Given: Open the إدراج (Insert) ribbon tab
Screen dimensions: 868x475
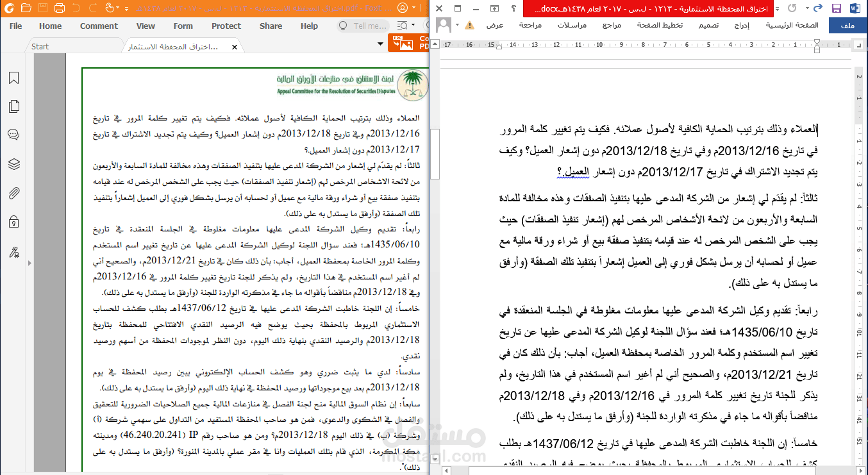Looking at the screenshot, I should coord(742,25).
